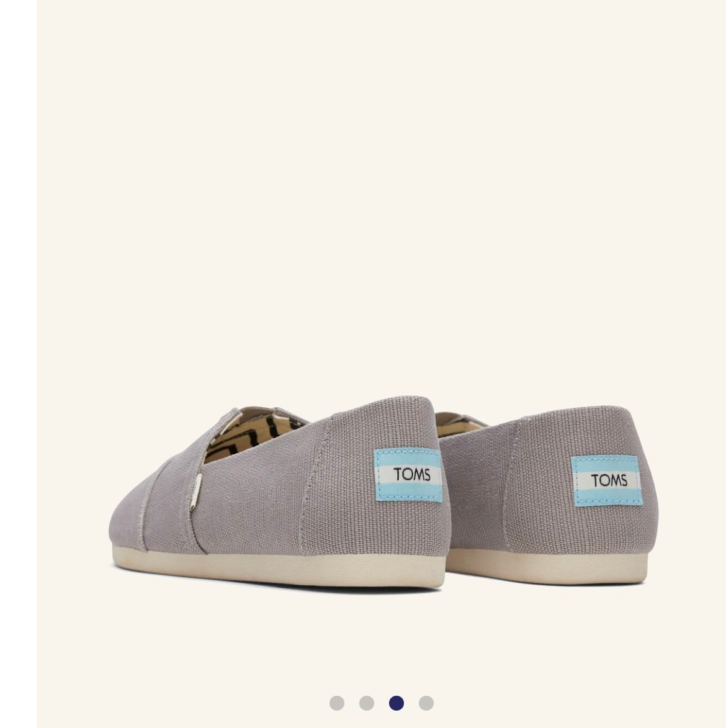Click the TOMS heel label on right shoe
The height and width of the screenshot is (728, 726).
[x=607, y=480]
